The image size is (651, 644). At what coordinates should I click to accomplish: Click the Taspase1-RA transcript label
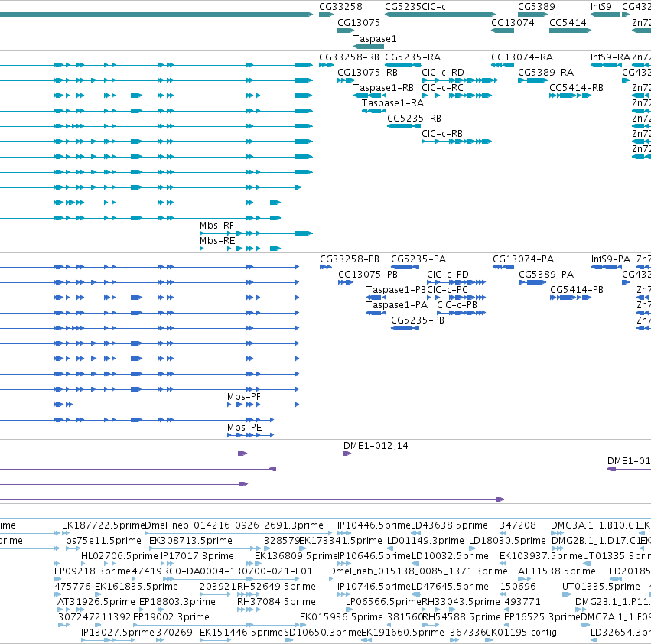pyautogui.click(x=392, y=103)
